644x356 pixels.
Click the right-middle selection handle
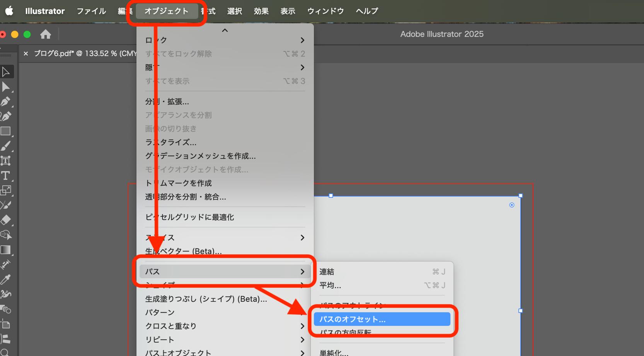[x=520, y=311]
